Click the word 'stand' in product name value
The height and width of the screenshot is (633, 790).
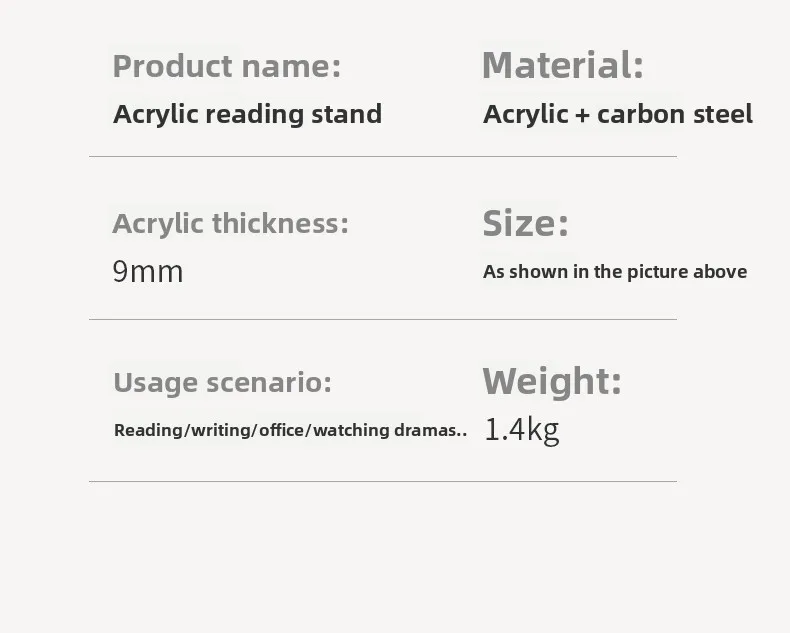(x=347, y=114)
